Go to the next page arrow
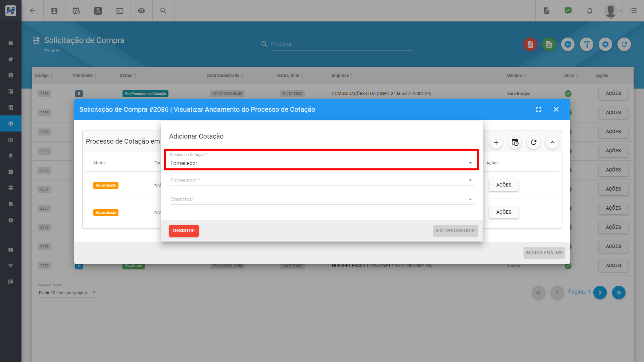This screenshot has width=644, height=362. [600, 293]
